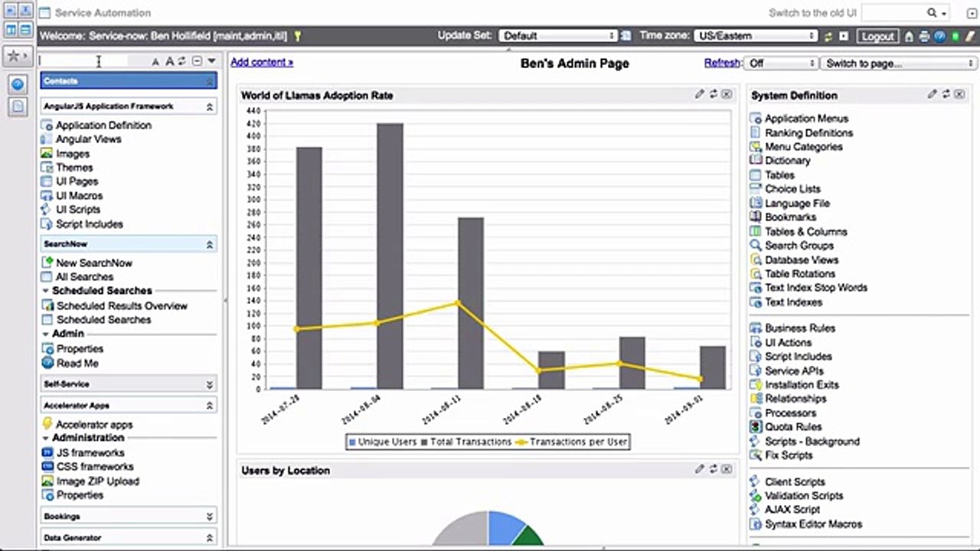Click the blue slice of Users by Location pie
This screenshot has height=551, width=980.
click(x=505, y=527)
